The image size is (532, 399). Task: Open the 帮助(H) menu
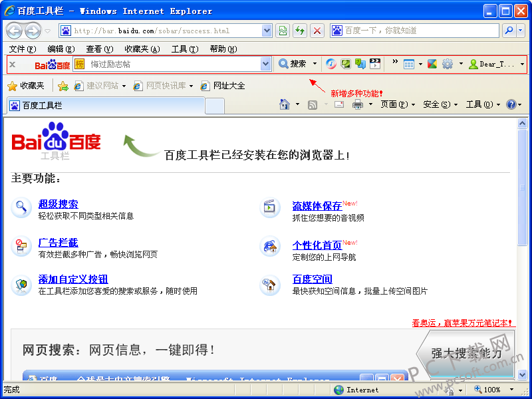[223, 49]
